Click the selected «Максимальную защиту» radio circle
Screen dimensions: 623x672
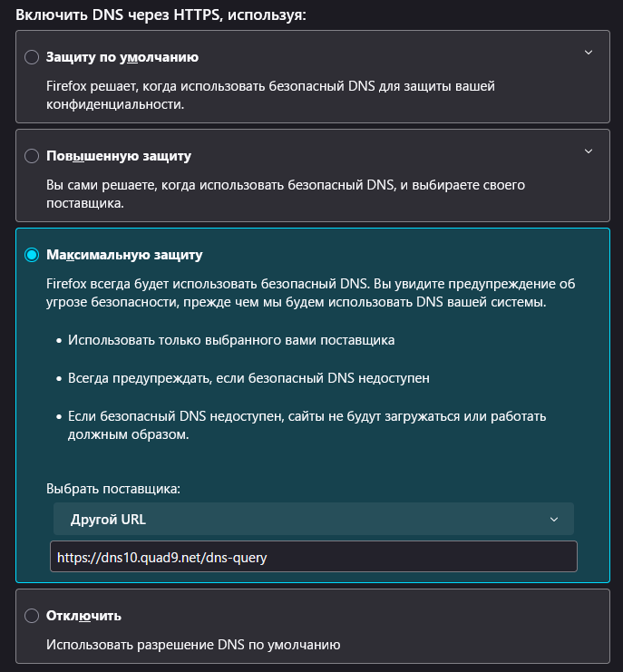tap(32, 255)
